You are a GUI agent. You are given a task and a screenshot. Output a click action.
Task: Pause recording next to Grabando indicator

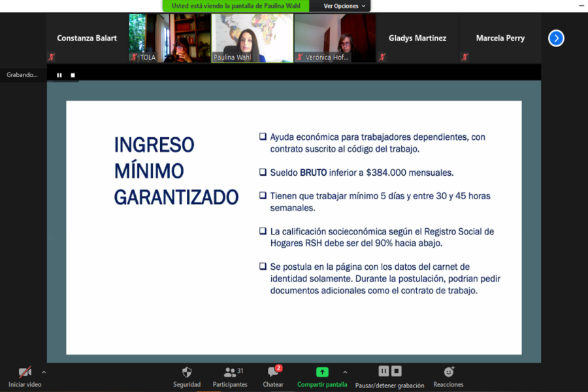tap(59, 75)
